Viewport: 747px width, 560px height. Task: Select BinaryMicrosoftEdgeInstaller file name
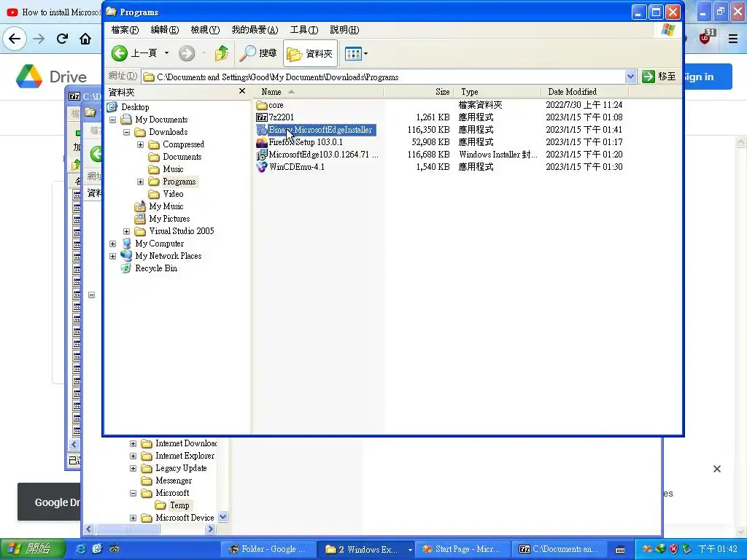(320, 130)
